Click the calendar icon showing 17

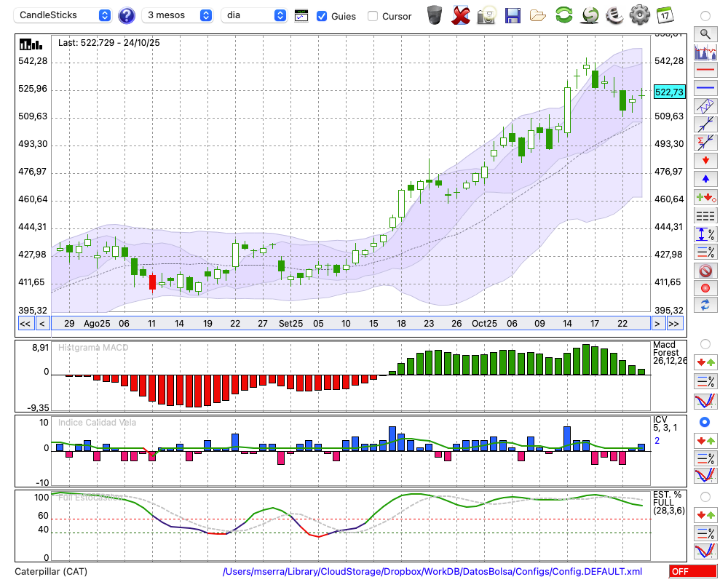(665, 15)
